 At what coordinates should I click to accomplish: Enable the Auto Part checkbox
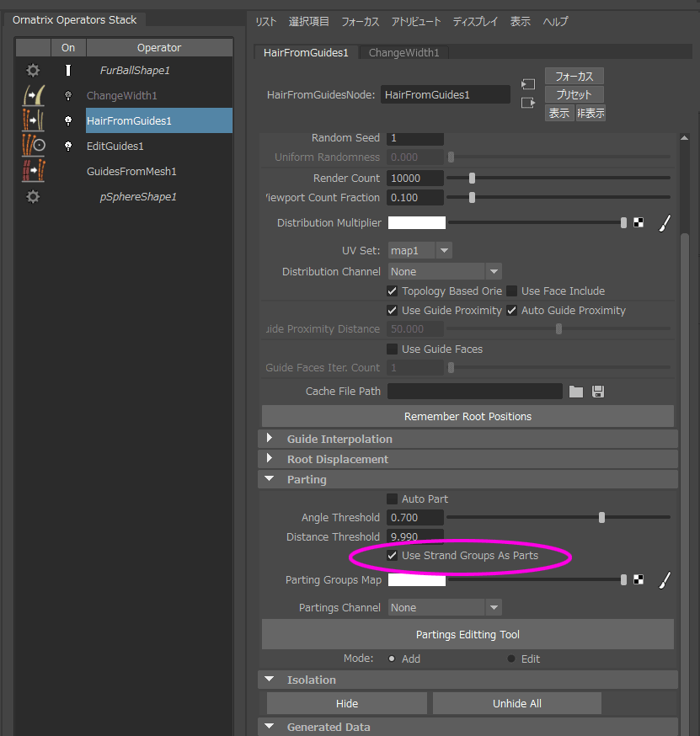(x=393, y=499)
